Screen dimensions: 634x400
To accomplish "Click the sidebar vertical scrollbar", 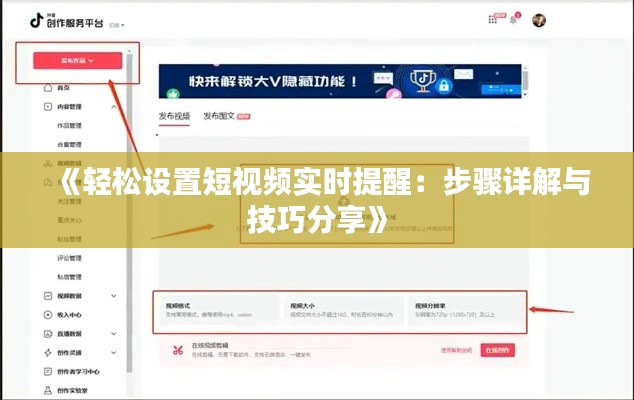I will [x=129, y=200].
